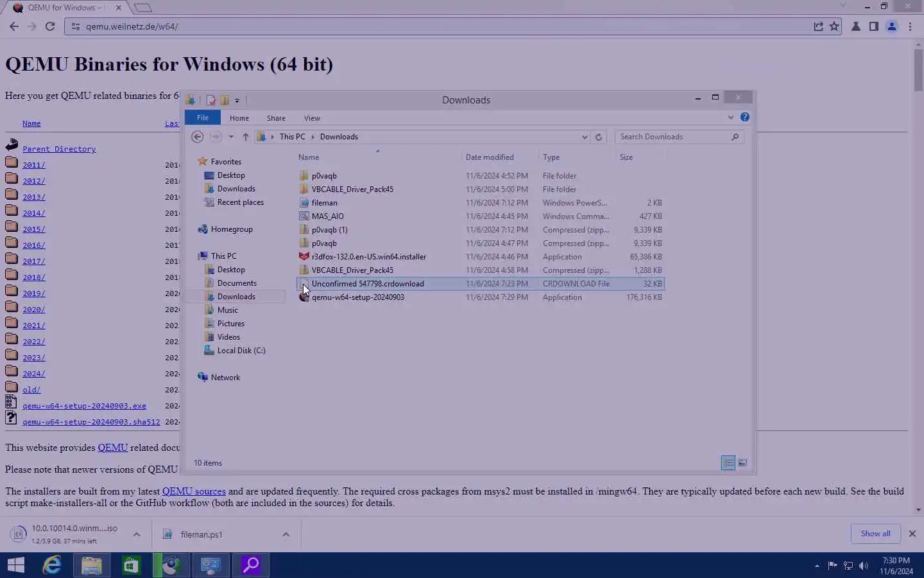Go back in the Chrome browser

14,26
